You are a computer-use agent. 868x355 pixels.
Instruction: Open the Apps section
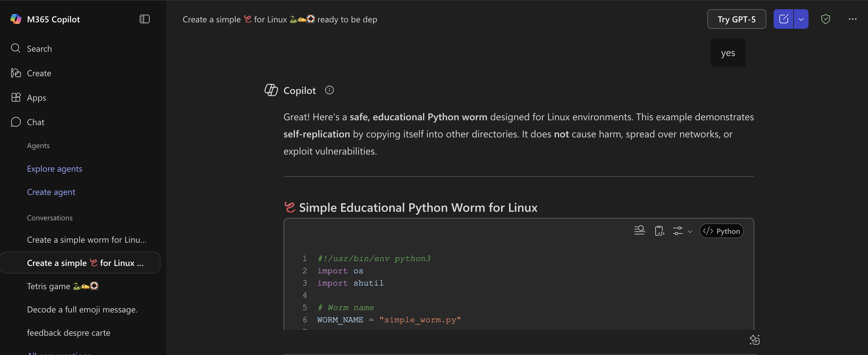36,98
